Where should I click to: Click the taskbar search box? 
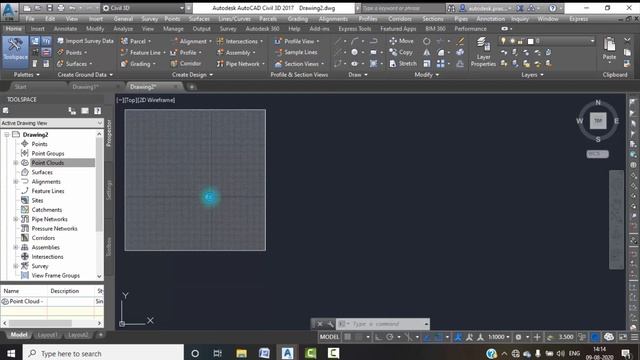coord(103,353)
